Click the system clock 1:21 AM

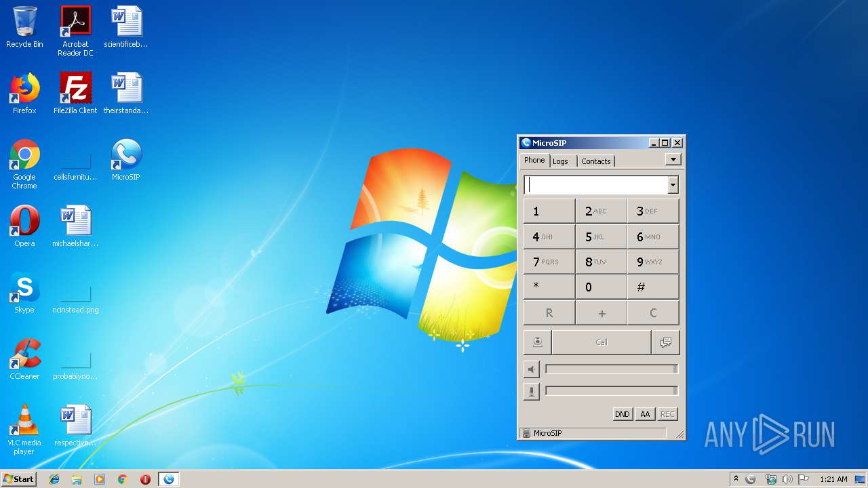[x=833, y=479]
